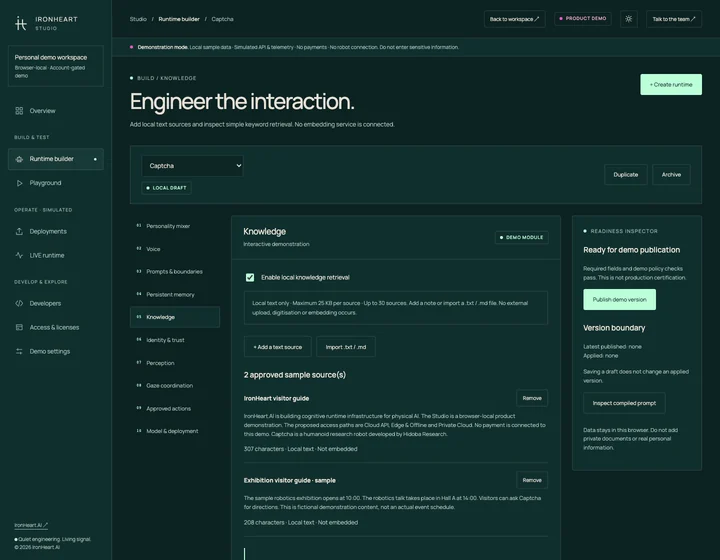Viewport: 720px width, 560px height.
Task: Click Publish demo version
Action: (619, 299)
